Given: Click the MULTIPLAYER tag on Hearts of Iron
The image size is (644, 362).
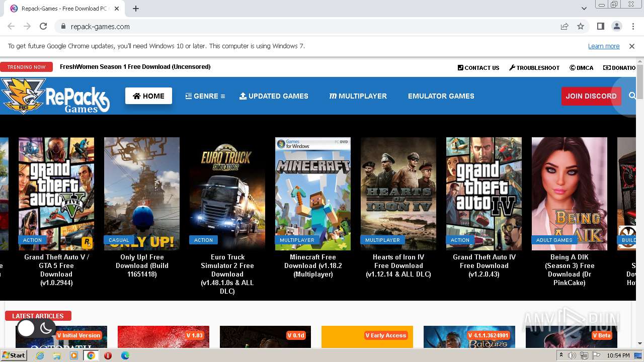Looking at the screenshot, I should [382, 240].
